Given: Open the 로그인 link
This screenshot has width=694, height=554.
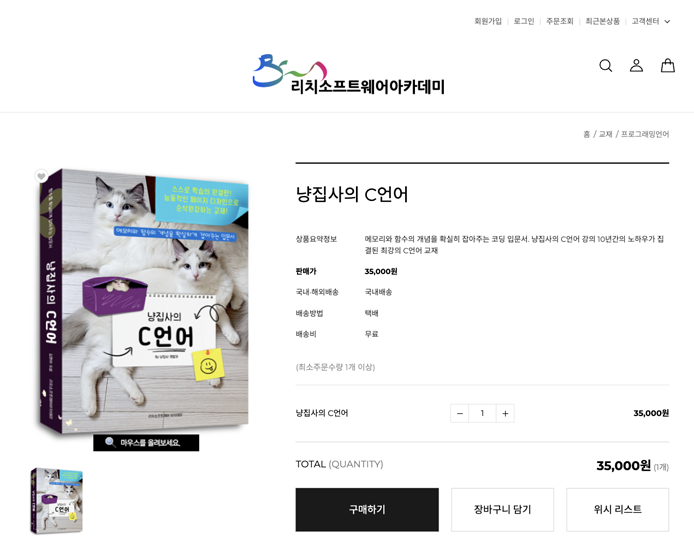Looking at the screenshot, I should pyautogui.click(x=524, y=21).
